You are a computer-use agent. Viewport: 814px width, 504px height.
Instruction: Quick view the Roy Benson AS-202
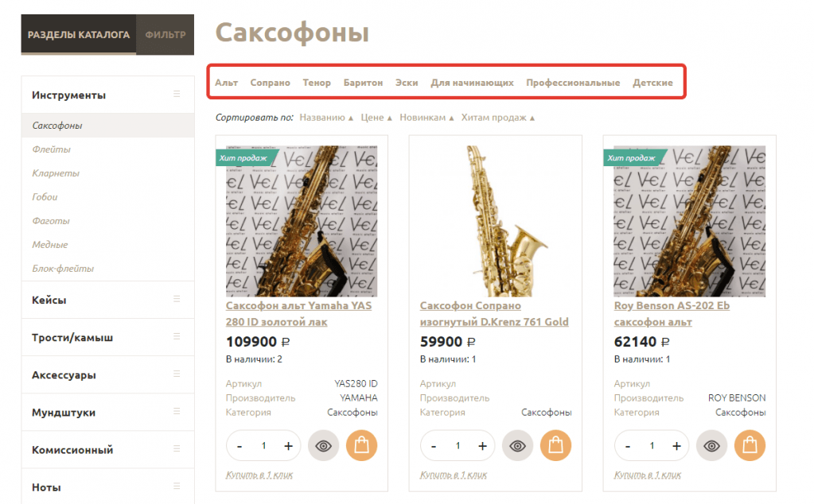click(711, 446)
